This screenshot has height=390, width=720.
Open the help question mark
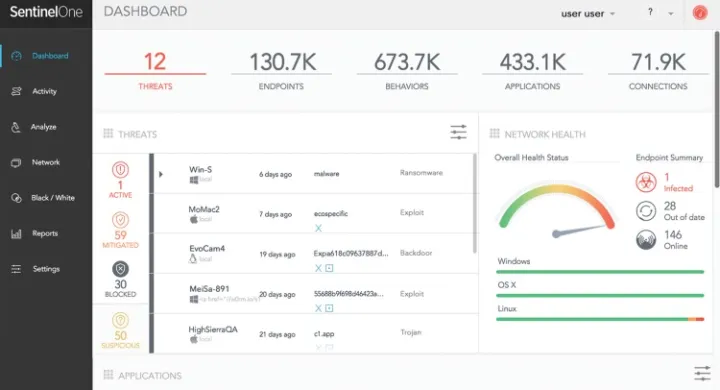(650, 12)
